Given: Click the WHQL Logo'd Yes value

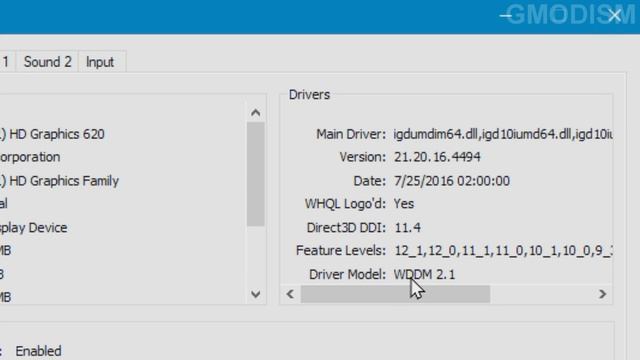Looking at the screenshot, I should 404,204.
